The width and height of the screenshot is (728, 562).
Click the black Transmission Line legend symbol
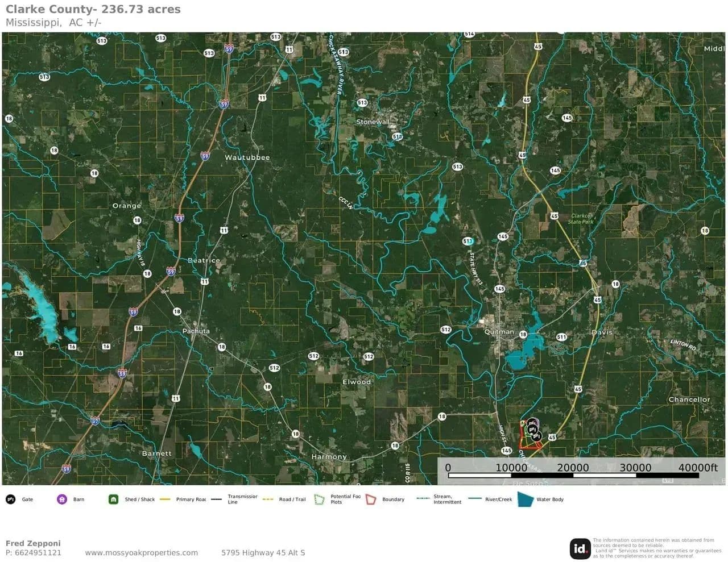tap(216, 499)
